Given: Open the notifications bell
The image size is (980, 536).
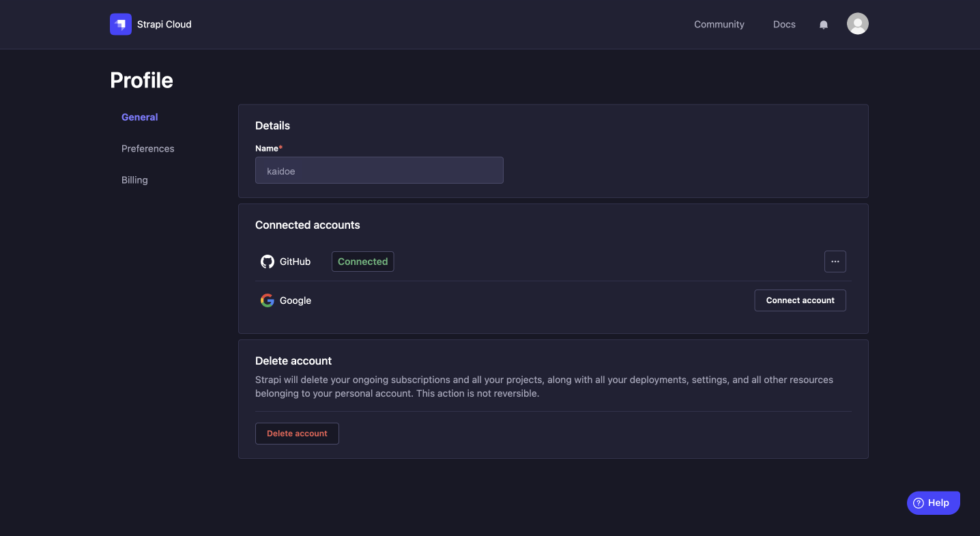Looking at the screenshot, I should coord(824,24).
